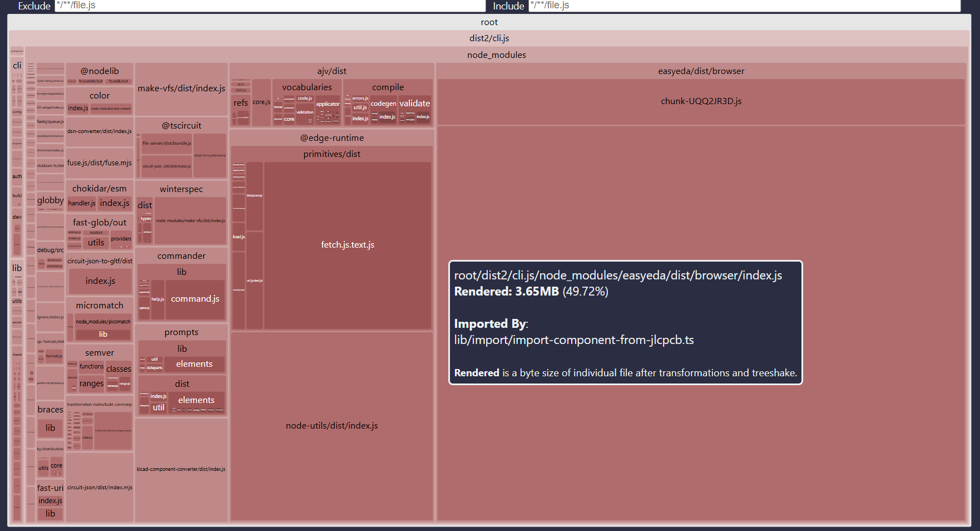
Task: Select the dist header under prompts
Action: pos(181,384)
